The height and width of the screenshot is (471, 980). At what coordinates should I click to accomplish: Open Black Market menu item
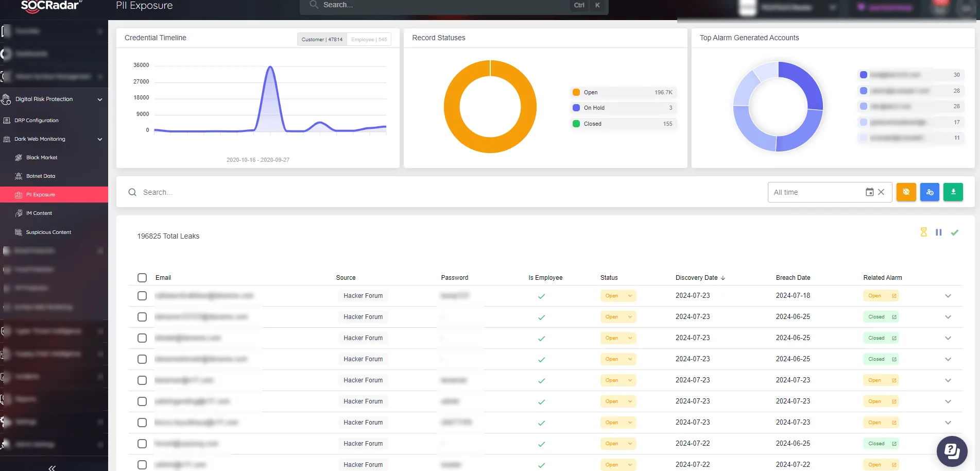42,158
